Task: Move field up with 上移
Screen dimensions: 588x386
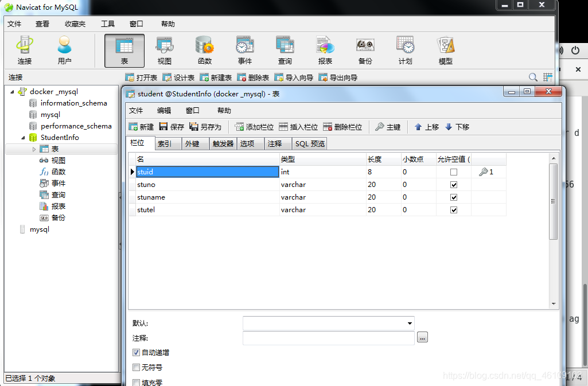Action: click(x=427, y=127)
